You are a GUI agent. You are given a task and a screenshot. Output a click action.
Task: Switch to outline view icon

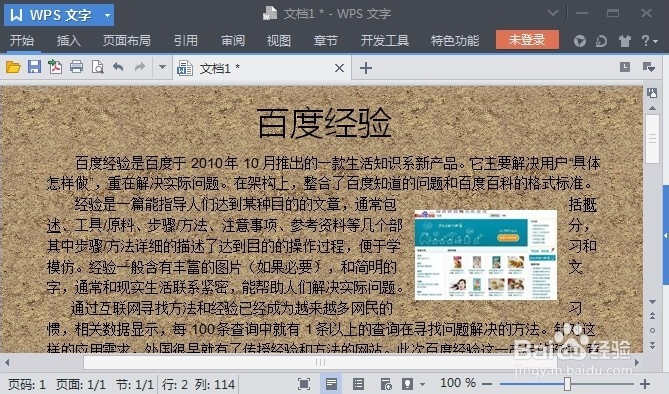tap(358, 384)
